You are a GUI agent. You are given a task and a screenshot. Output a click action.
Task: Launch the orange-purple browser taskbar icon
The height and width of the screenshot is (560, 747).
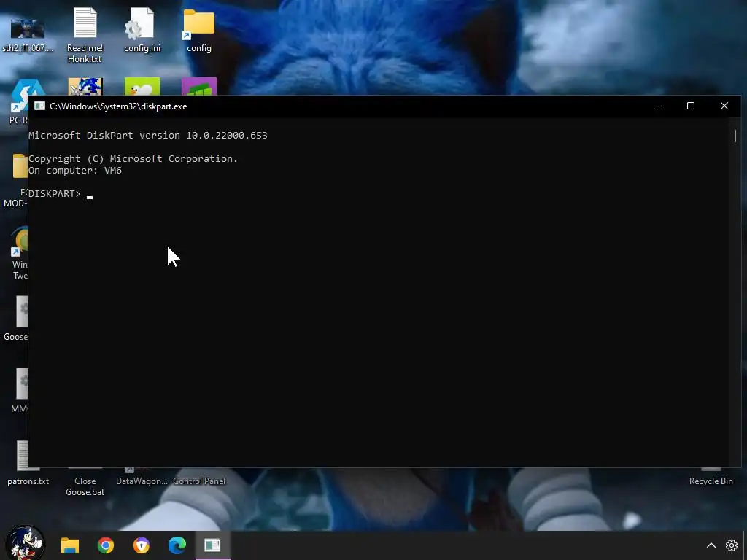(142, 545)
